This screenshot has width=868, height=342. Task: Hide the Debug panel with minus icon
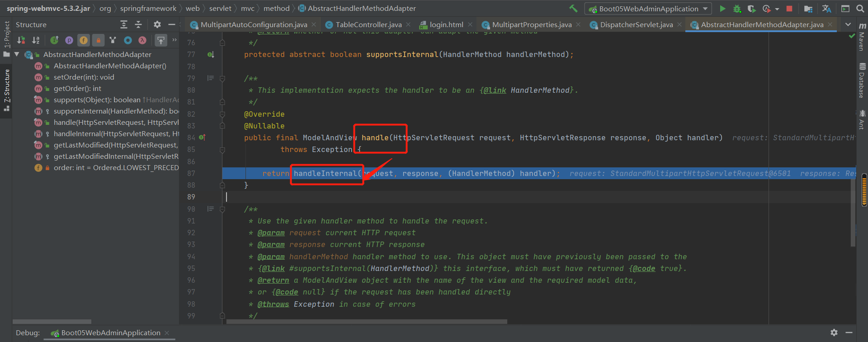click(x=849, y=332)
